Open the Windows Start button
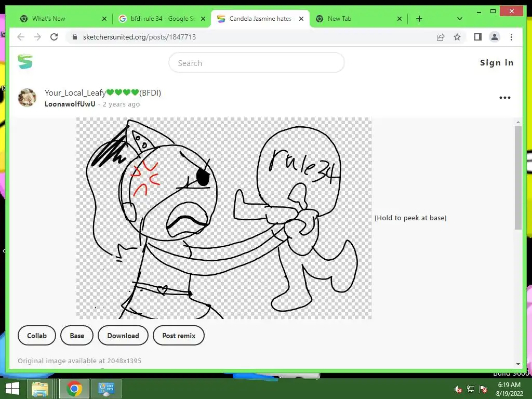This screenshot has height=399, width=532. pyautogui.click(x=12, y=389)
